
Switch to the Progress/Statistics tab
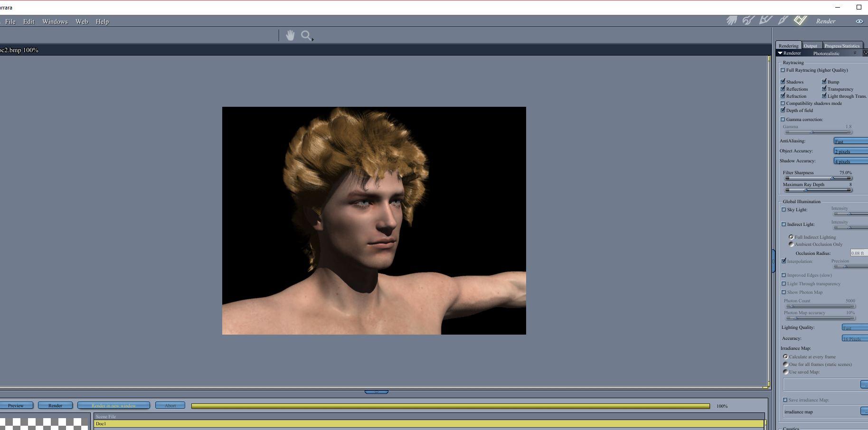pyautogui.click(x=842, y=46)
